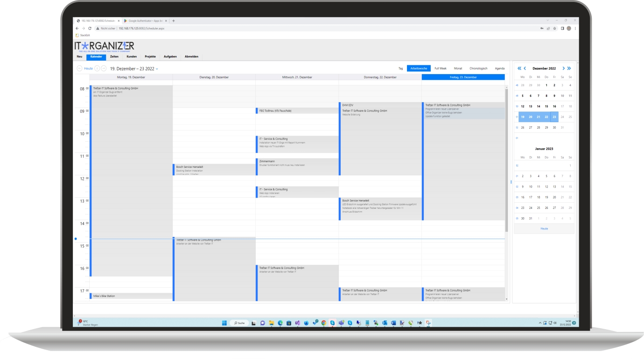Click the browser back arrow
This screenshot has height=359, width=644.
click(x=77, y=28)
